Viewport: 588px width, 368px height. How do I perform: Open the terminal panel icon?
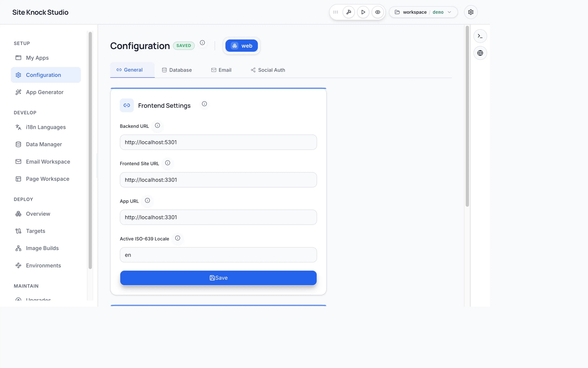coord(480,36)
